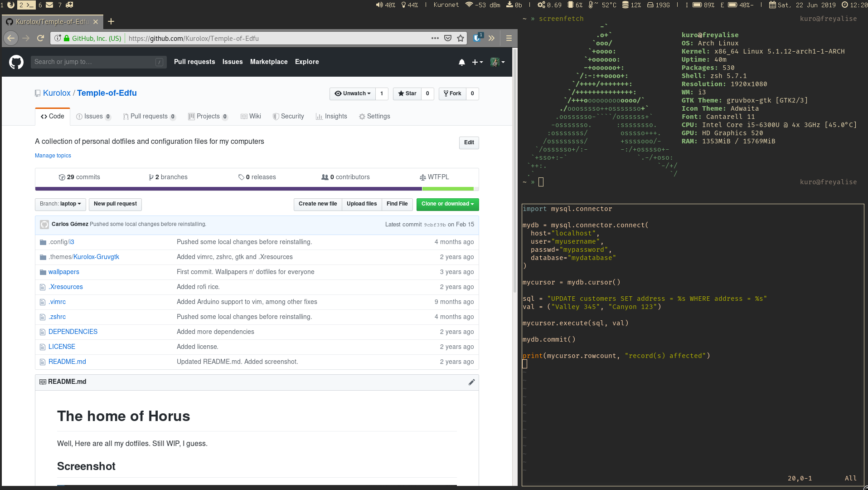
Task: Open the Security tab
Action: [x=288, y=117]
